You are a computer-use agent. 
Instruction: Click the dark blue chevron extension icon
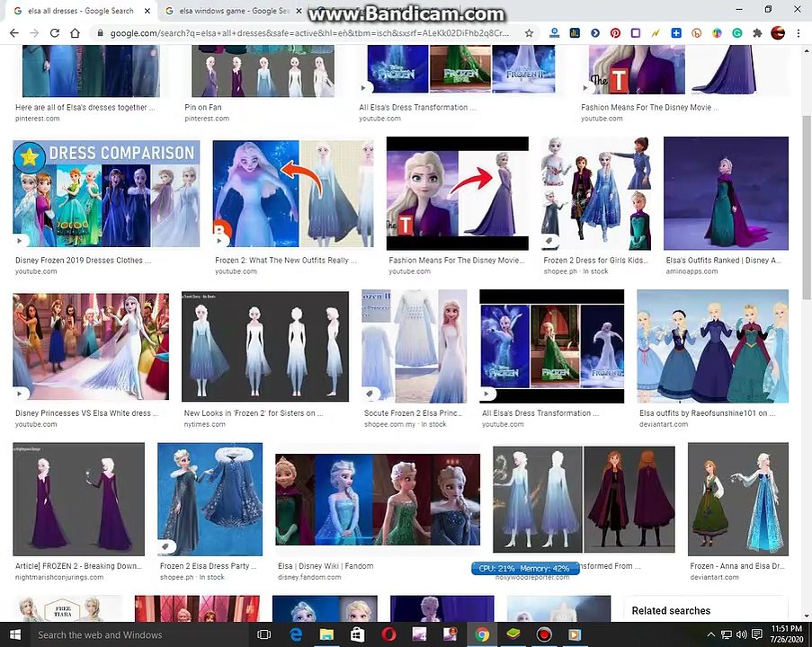[x=595, y=33]
